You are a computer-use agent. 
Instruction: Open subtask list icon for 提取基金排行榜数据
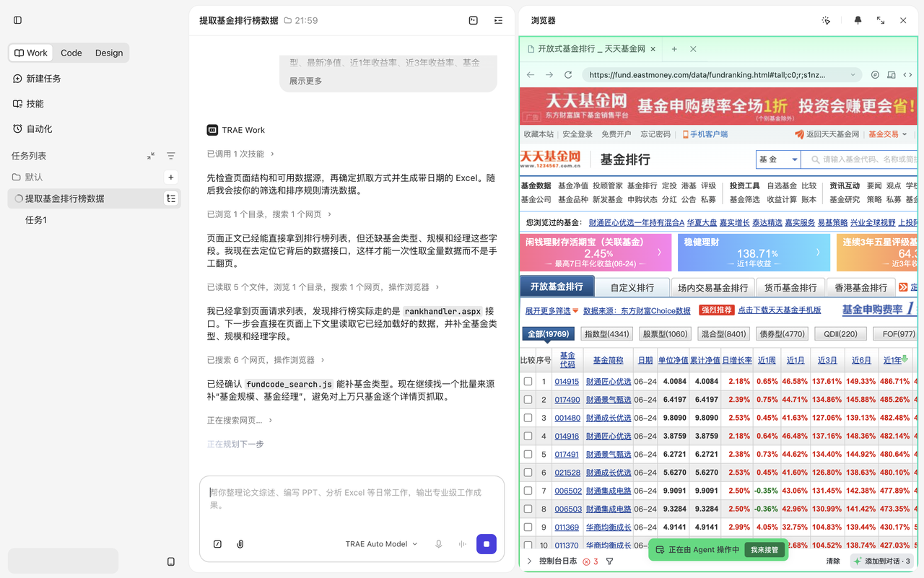point(171,198)
